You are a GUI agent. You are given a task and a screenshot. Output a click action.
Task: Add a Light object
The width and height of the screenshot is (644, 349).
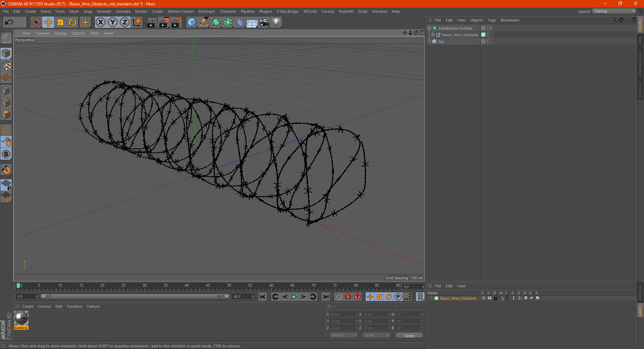(276, 22)
